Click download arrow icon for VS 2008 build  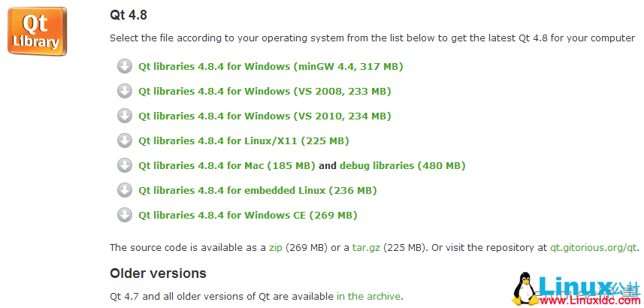(x=125, y=91)
